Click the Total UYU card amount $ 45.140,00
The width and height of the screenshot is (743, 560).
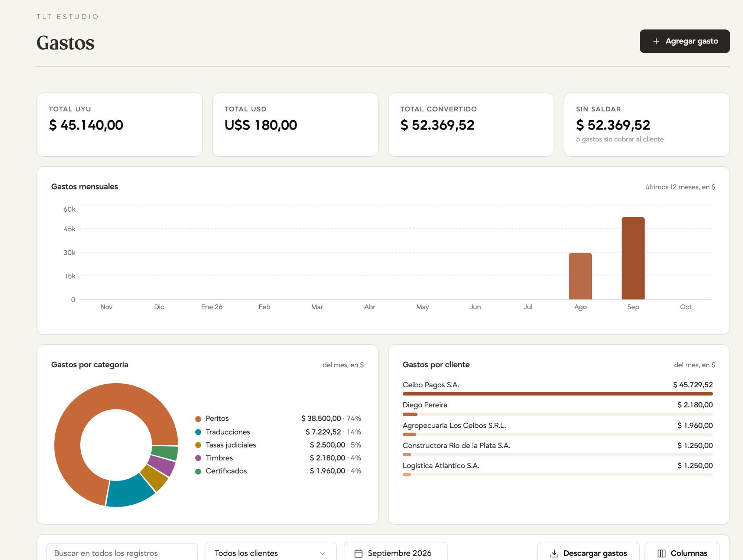(86, 125)
